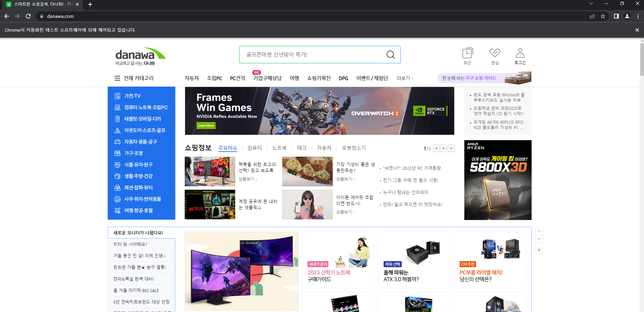Go to previous 쇼핑정보 page
Image resolution: width=644 pixels, height=312 pixels.
[x=437, y=148]
